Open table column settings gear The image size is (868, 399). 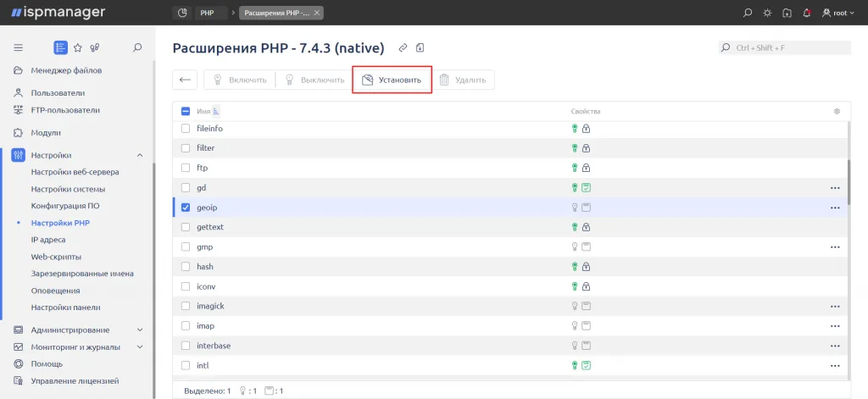(x=837, y=111)
